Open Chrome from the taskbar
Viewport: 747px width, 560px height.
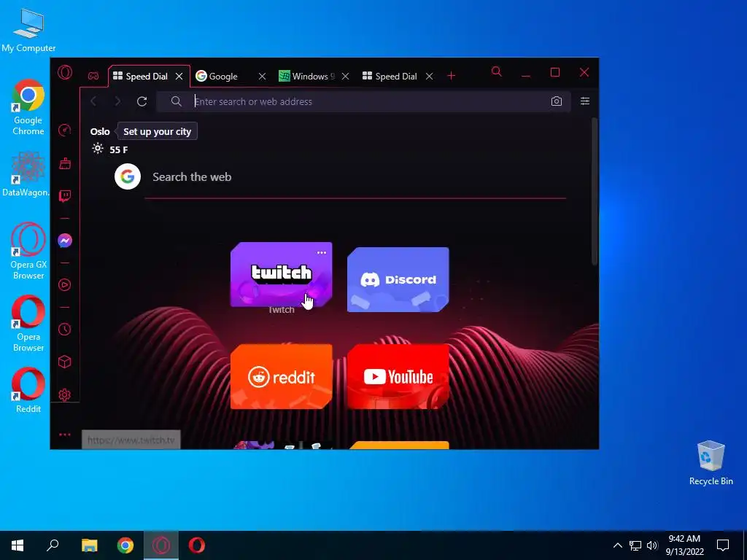pyautogui.click(x=125, y=545)
